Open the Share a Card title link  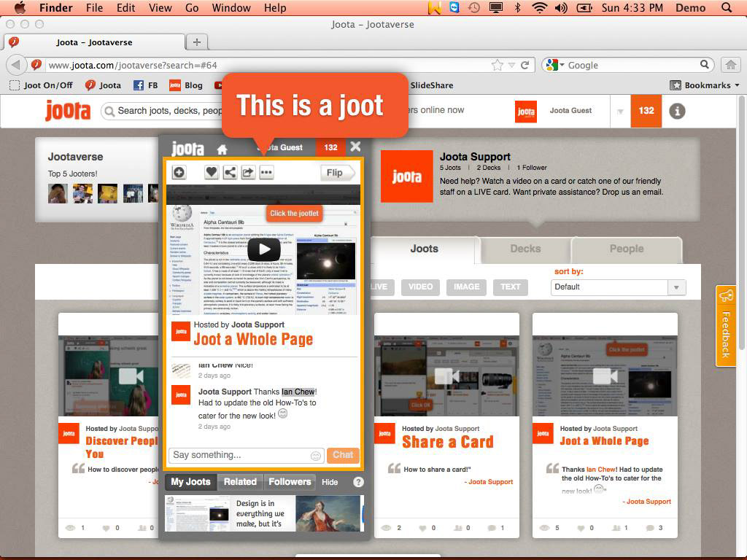pyautogui.click(x=448, y=442)
